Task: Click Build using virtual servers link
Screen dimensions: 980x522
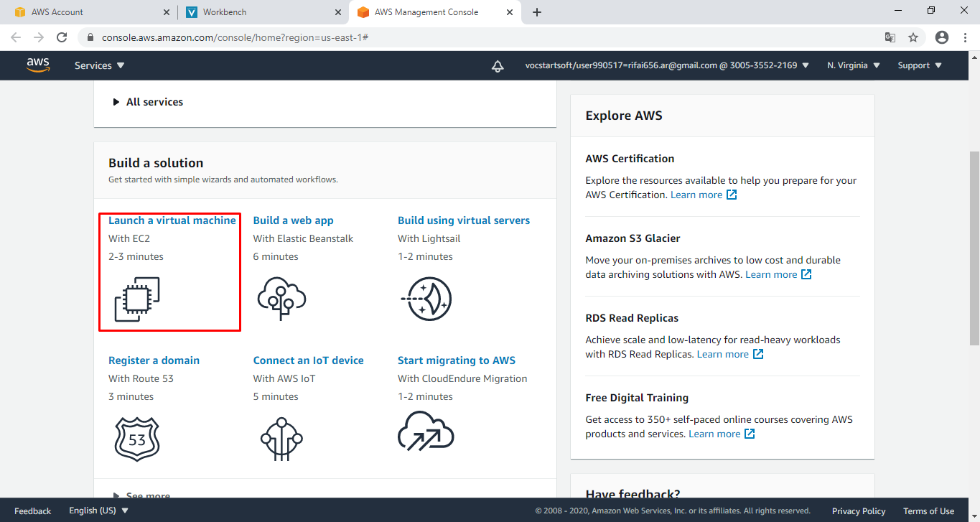Action: tap(464, 220)
